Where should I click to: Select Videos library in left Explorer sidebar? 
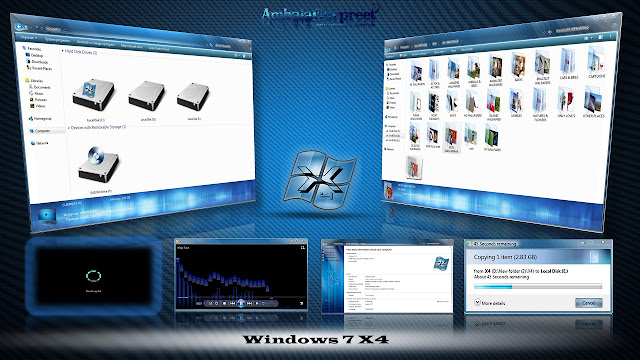point(38,106)
